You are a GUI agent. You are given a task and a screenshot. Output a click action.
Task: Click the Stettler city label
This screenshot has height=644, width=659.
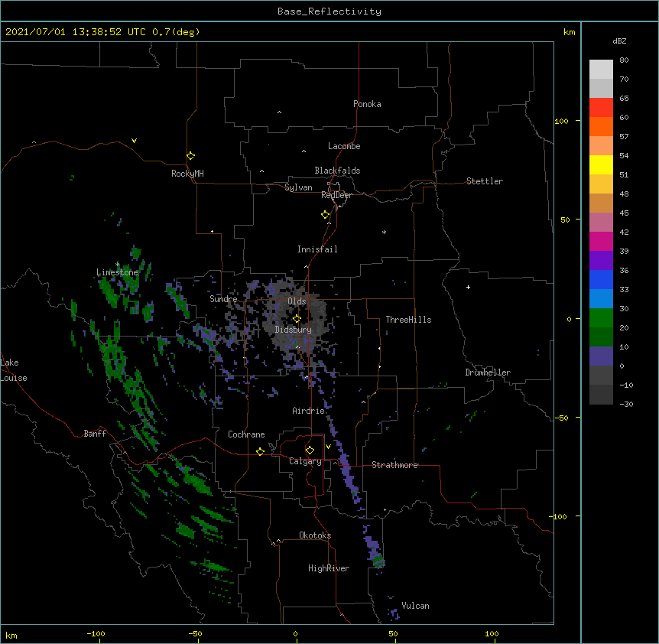point(485,181)
